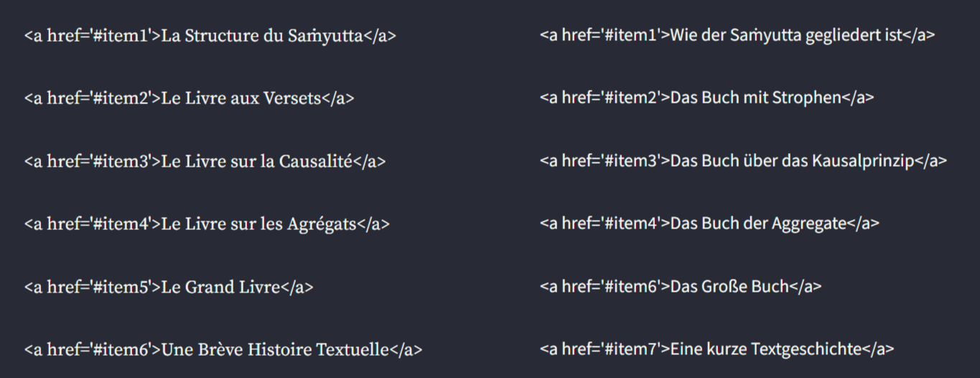Select 'Le Livre sur les Agrégats' line
The height and width of the screenshot is (378, 980).
[258, 223]
